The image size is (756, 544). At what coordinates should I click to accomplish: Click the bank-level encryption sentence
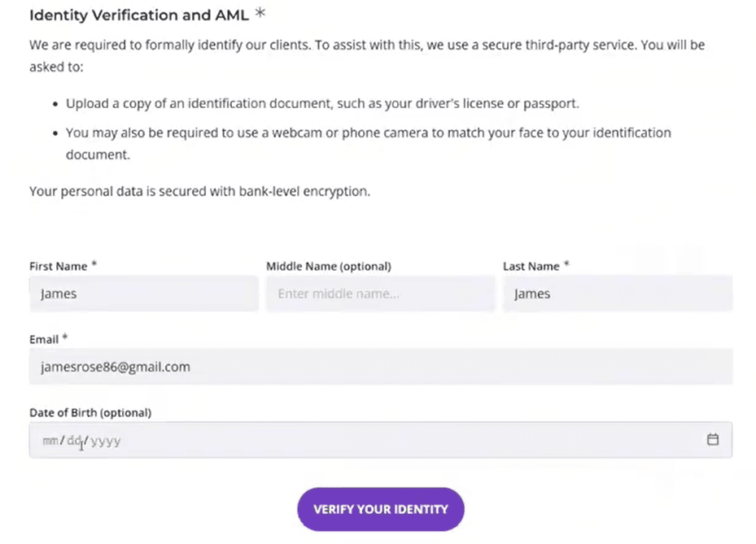coord(199,192)
